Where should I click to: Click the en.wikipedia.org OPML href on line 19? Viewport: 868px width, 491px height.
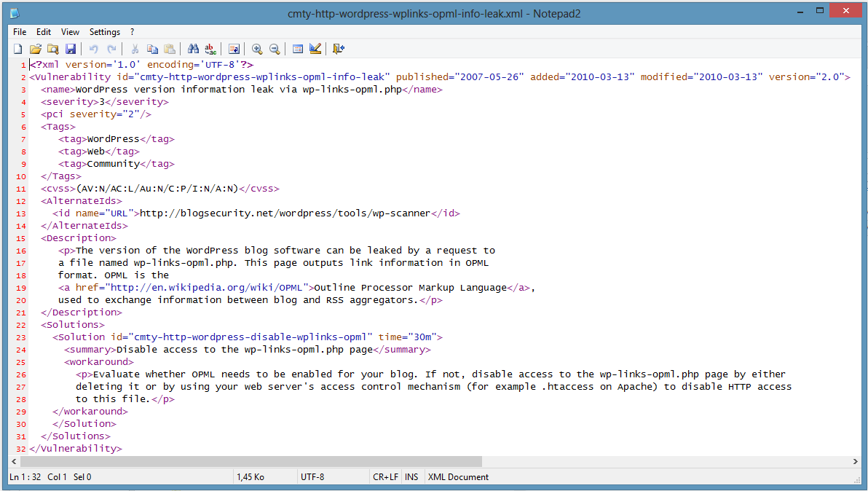(x=207, y=287)
